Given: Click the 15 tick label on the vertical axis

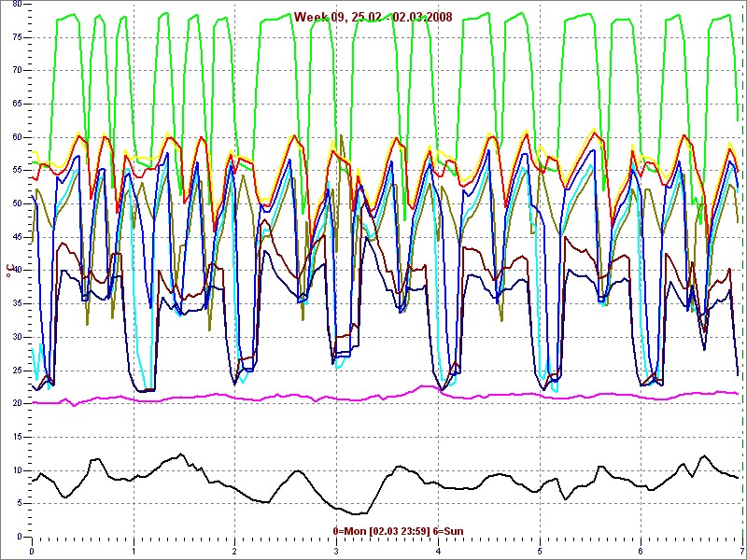Looking at the screenshot, I should click(17, 437).
